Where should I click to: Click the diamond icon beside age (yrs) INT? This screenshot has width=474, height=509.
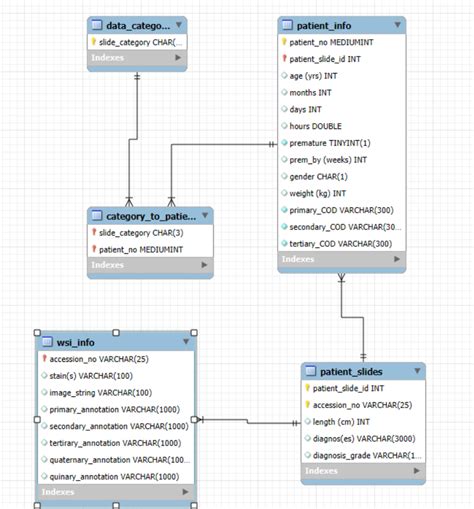click(284, 75)
